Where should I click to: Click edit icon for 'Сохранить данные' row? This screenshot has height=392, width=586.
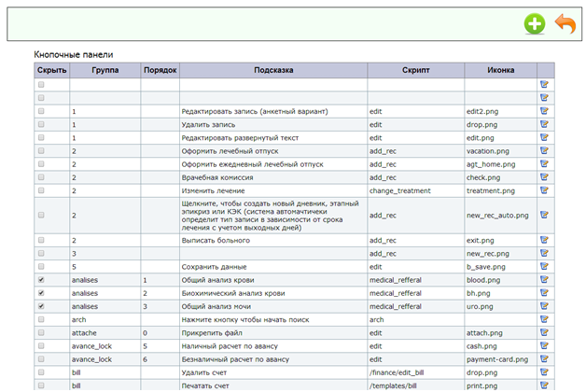(x=545, y=266)
